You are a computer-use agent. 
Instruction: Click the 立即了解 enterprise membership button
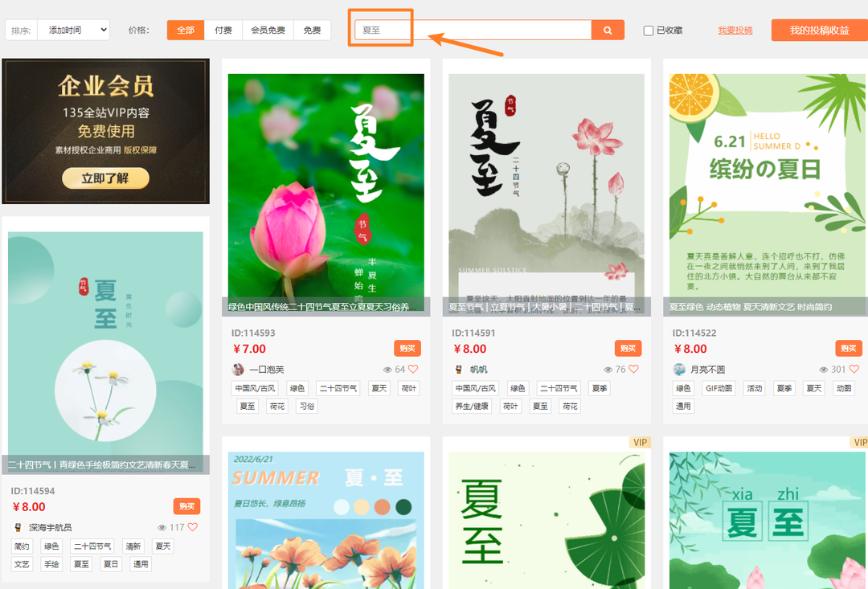click(105, 178)
